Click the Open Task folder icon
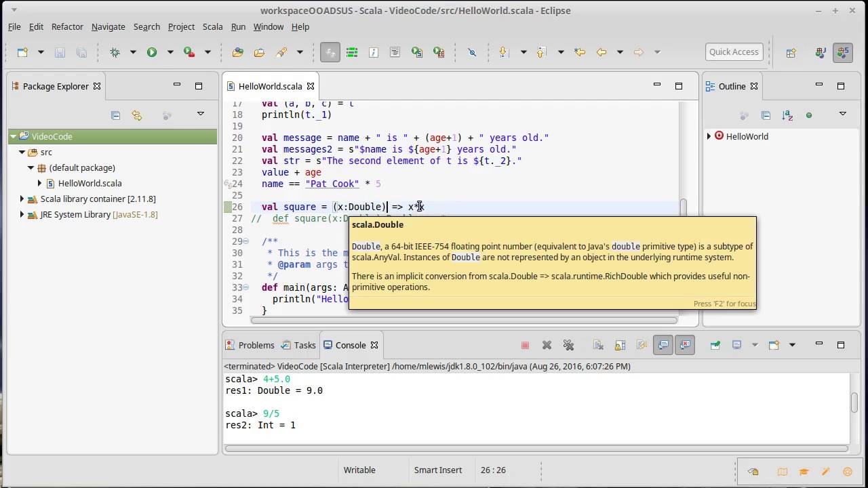This screenshot has height=488, width=868. tap(259, 52)
